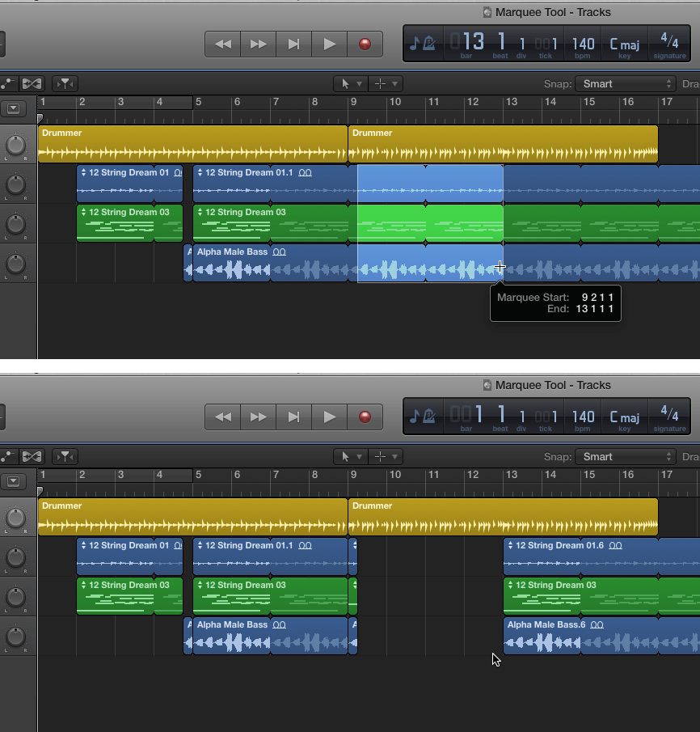Viewport: 700px width, 732px height.
Task: Click Fast Forward in the bottom window
Action: click(x=258, y=417)
